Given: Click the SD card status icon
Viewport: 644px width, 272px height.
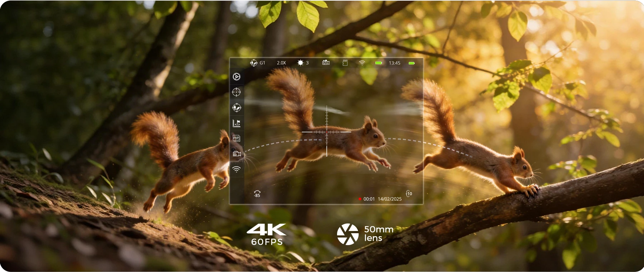Looking at the screenshot, I should 345,63.
